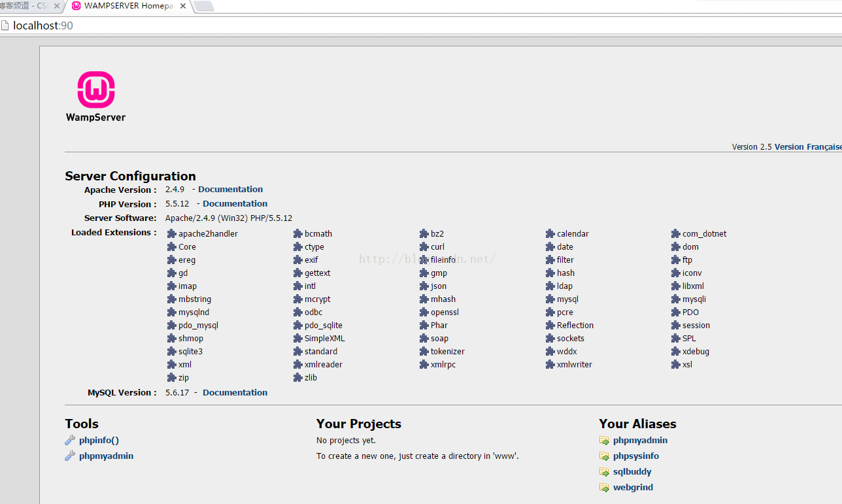Open MySQL Version Documentation link
Viewport: 842px width, 504px height.
[x=235, y=392]
